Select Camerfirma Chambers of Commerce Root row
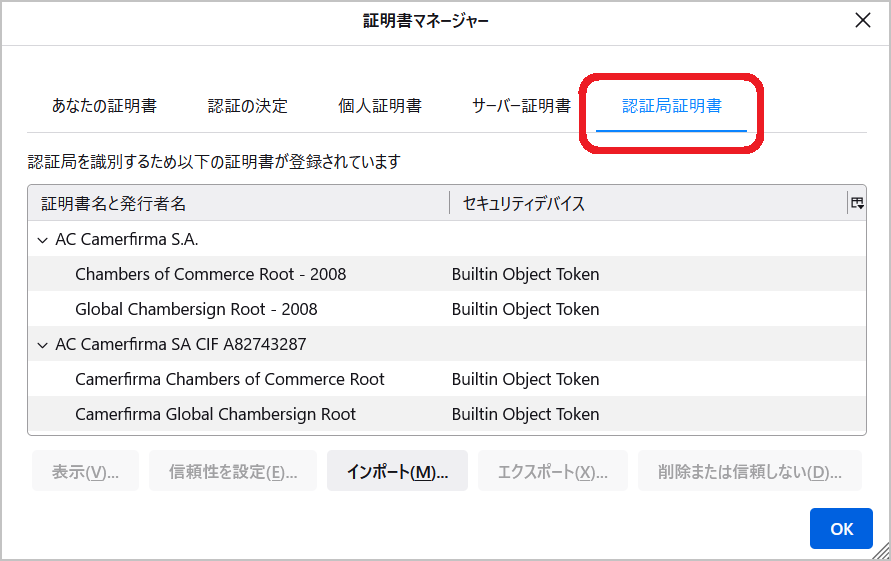This screenshot has height=561, width=891. click(x=229, y=379)
